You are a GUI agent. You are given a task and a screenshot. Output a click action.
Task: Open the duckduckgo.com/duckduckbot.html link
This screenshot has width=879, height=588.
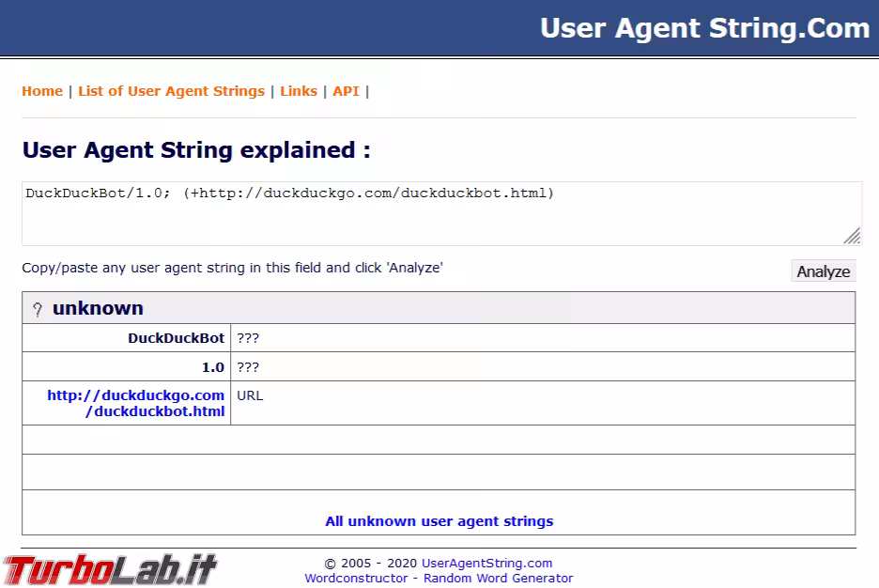tap(135, 403)
